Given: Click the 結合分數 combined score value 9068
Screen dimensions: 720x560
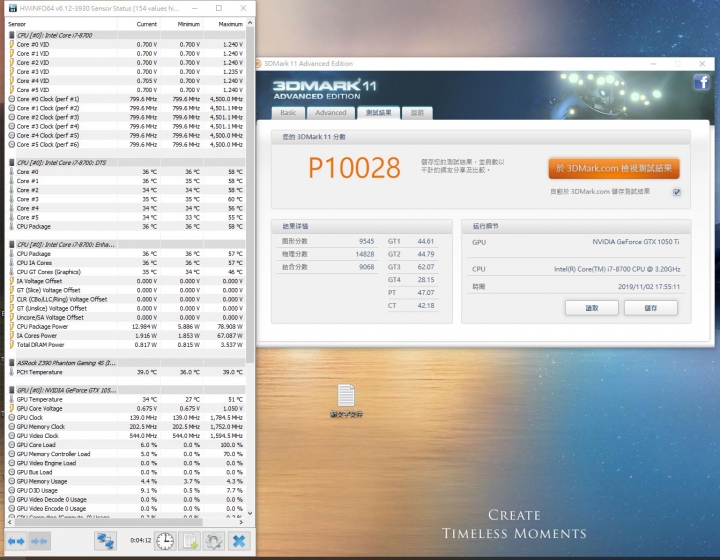Looking at the screenshot, I should (366, 267).
